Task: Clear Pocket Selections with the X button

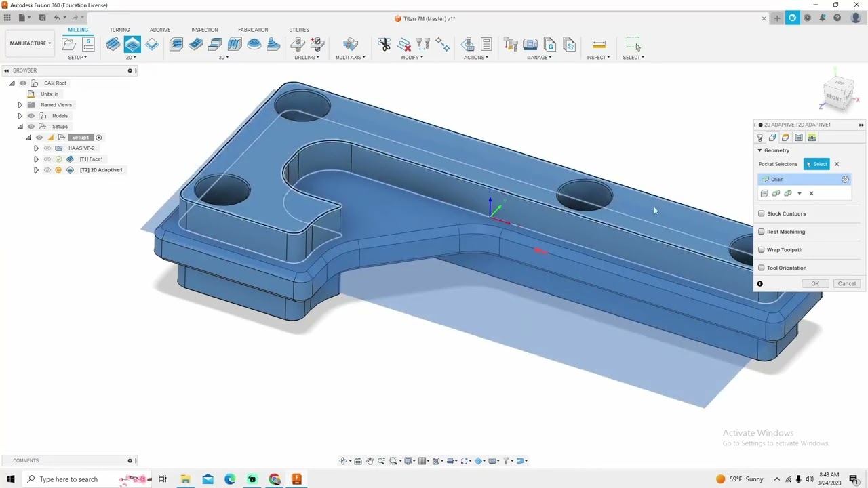Action: pyautogui.click(x=837, y=164)
